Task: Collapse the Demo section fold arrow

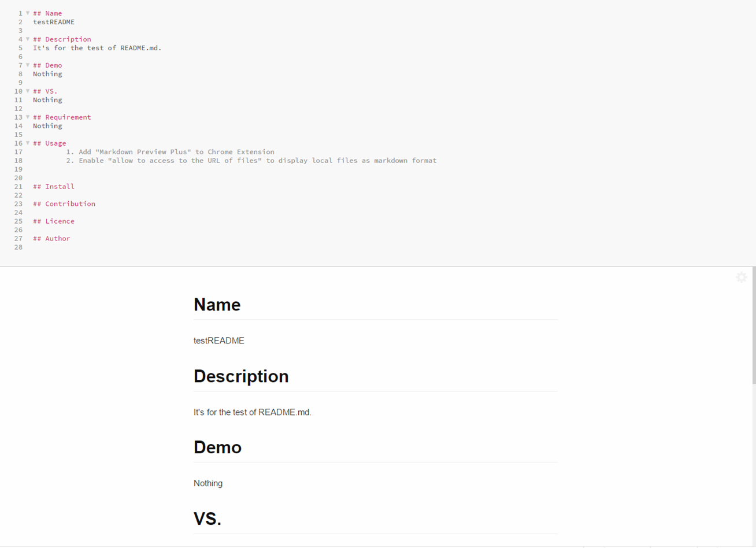Action: pos(27,65)
